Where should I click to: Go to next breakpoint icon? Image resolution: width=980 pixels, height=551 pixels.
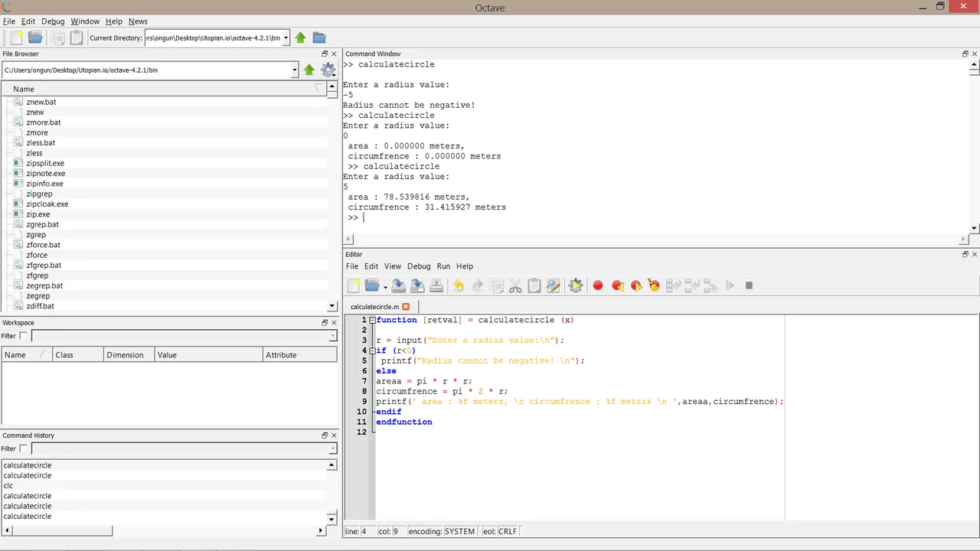(x=635, y=285)
